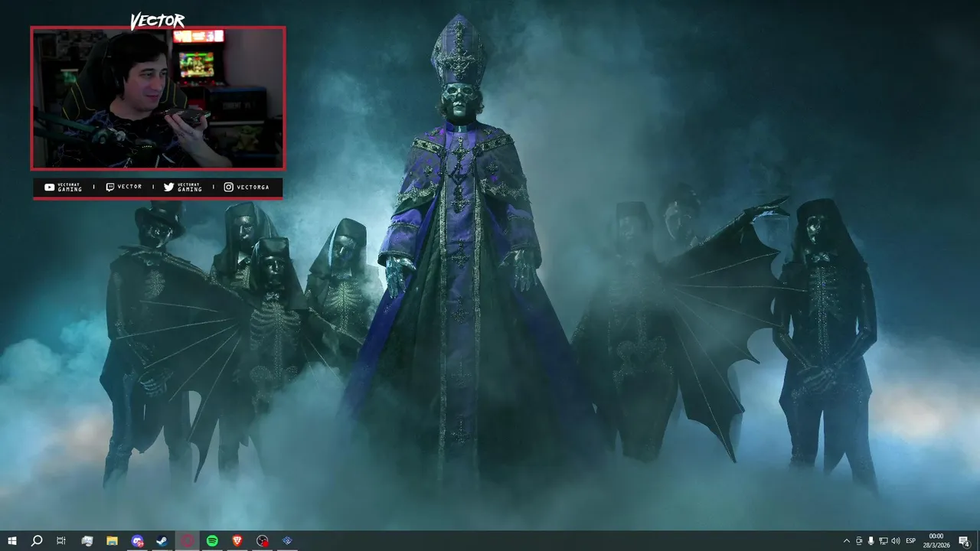This screenshot has height=551, width=980.
Task: Click the microphone tray icon
Action: 871,541
